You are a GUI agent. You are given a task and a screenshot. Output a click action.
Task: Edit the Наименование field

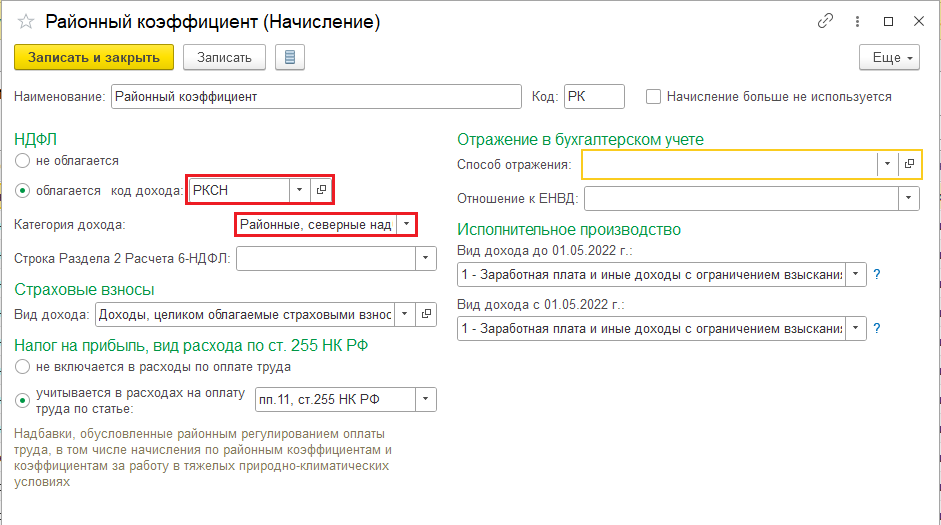316,97
